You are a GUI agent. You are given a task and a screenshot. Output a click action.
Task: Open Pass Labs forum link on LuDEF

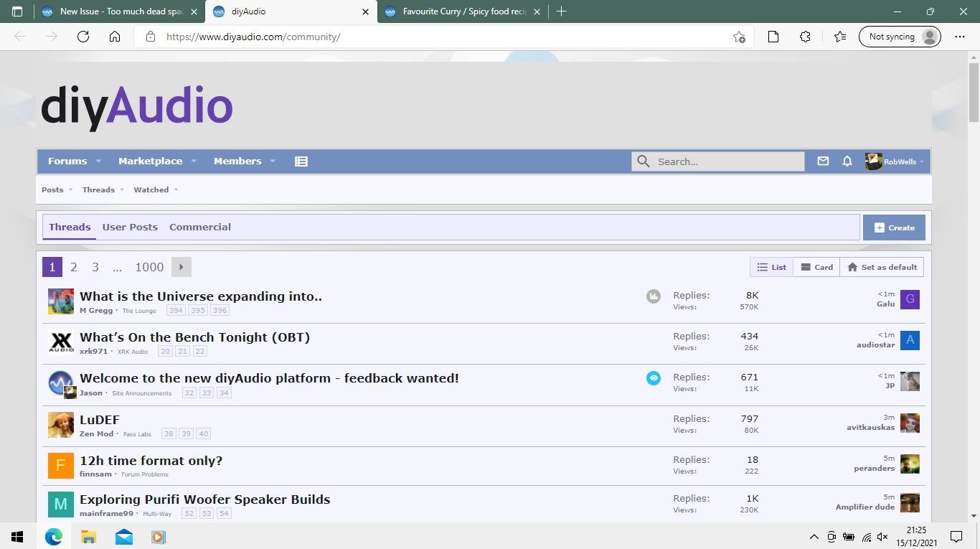point(138,434)
